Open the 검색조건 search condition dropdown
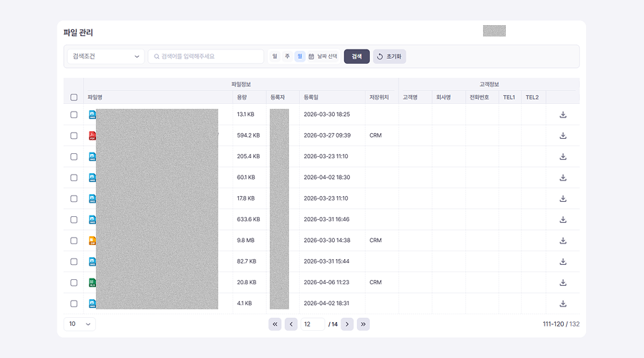Image resolution: width=644 pixels, height=358 pixels. (x=106, y=57)
